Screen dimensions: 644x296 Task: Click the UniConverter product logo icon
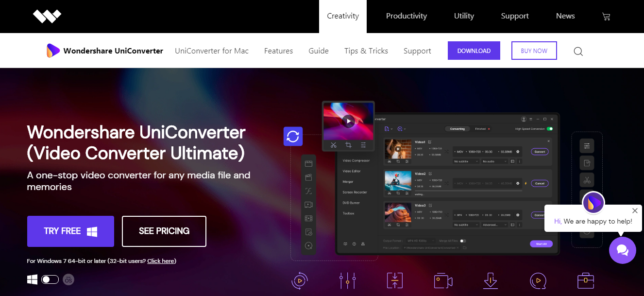53,51
